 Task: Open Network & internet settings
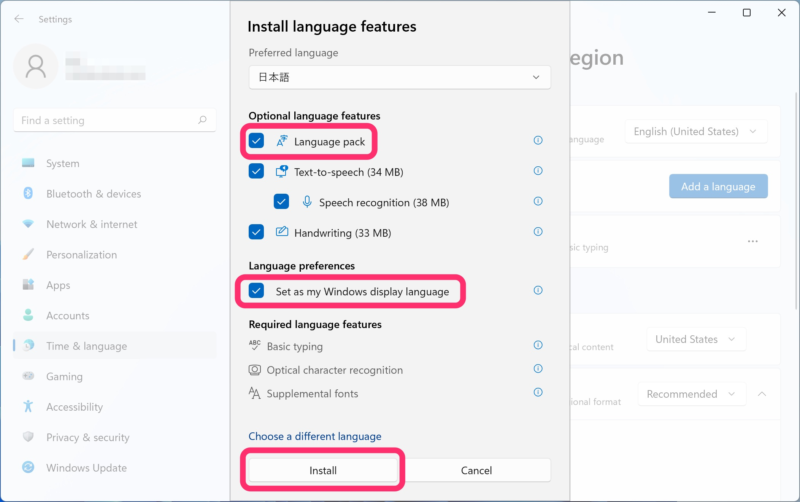[115, 224]
